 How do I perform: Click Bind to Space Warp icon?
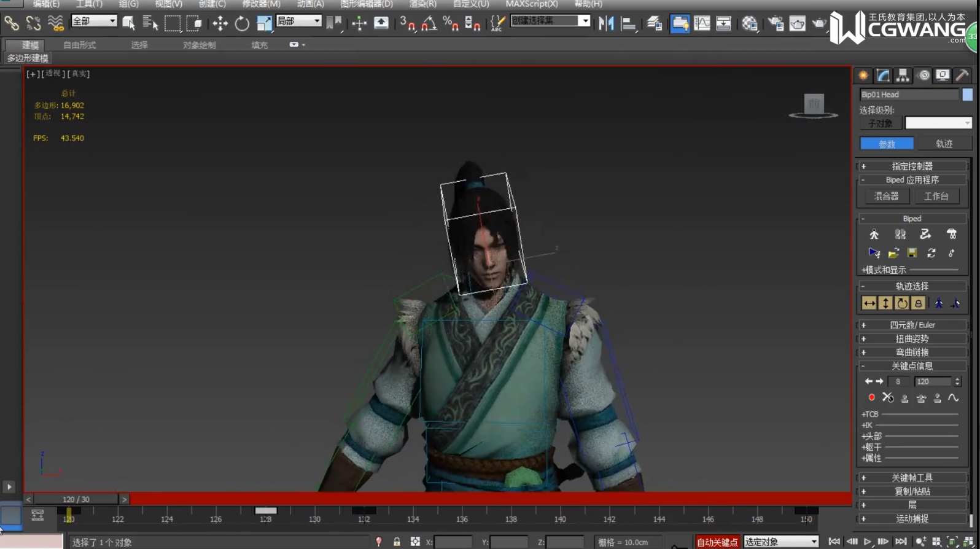click(x=55, y=23)
